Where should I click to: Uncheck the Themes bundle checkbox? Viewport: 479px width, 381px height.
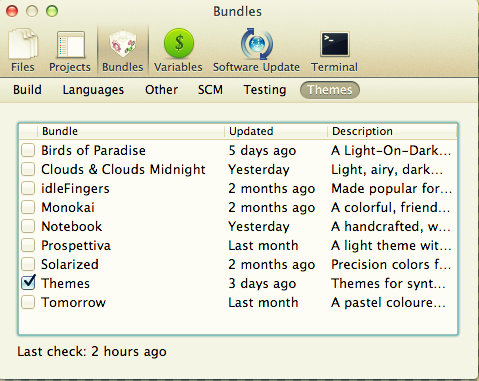coord(28,283)
